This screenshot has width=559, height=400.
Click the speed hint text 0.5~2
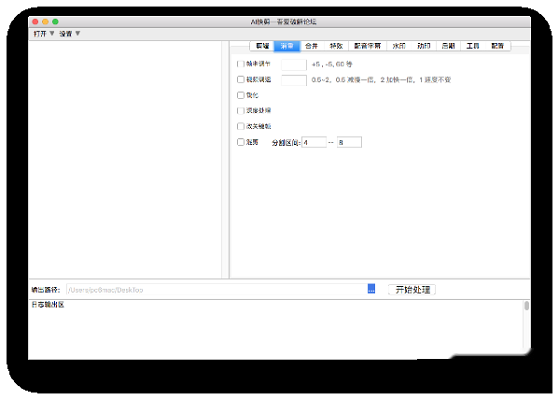[x=381, y=80]
